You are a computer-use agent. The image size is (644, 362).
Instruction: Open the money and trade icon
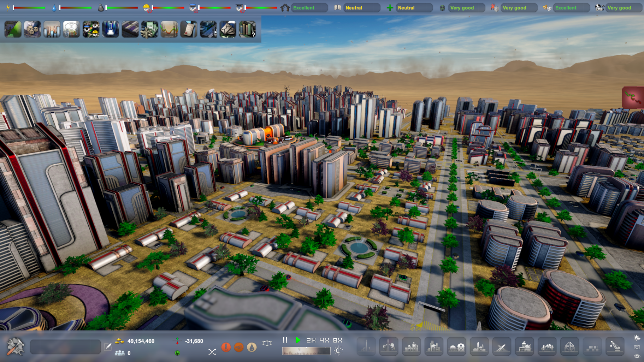149,29
